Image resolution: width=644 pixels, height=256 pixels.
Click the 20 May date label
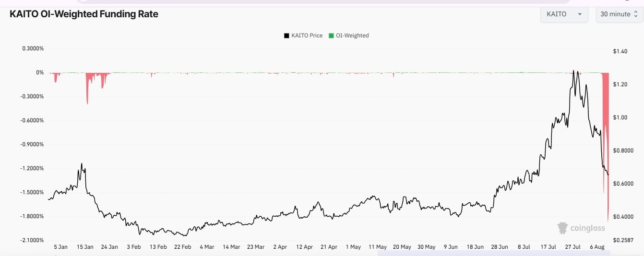coord(402,247)
